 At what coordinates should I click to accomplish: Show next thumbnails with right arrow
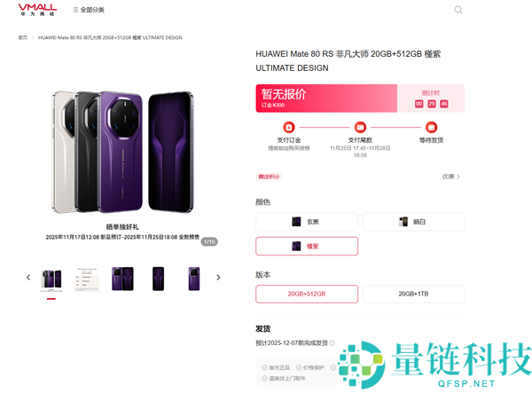pos(218,278)
